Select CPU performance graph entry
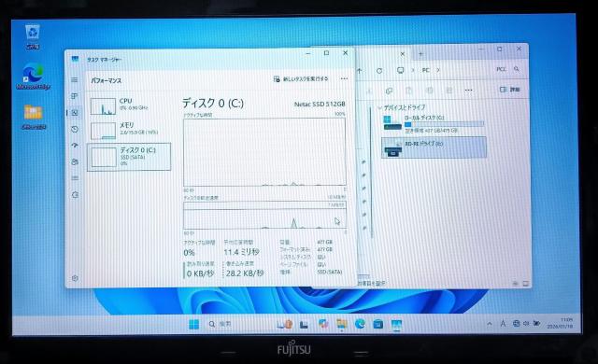Screen dimensions: 598x364 pyautogui.click(x=129, y=105)
